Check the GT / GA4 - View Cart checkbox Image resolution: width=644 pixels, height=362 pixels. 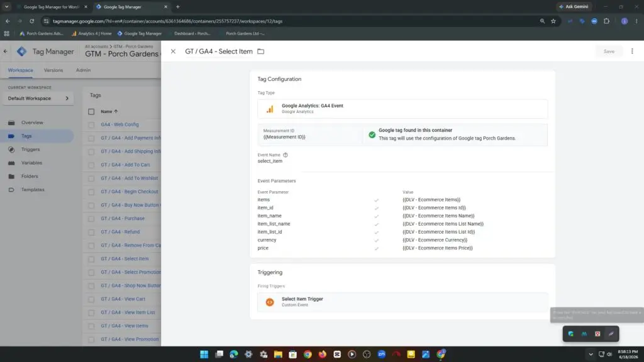[x=91, y=299]
